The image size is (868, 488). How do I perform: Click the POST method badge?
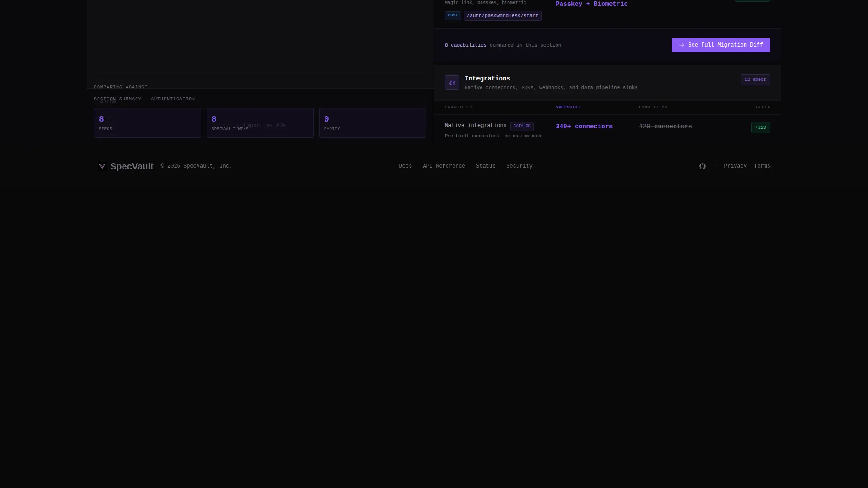coord(453,15)
